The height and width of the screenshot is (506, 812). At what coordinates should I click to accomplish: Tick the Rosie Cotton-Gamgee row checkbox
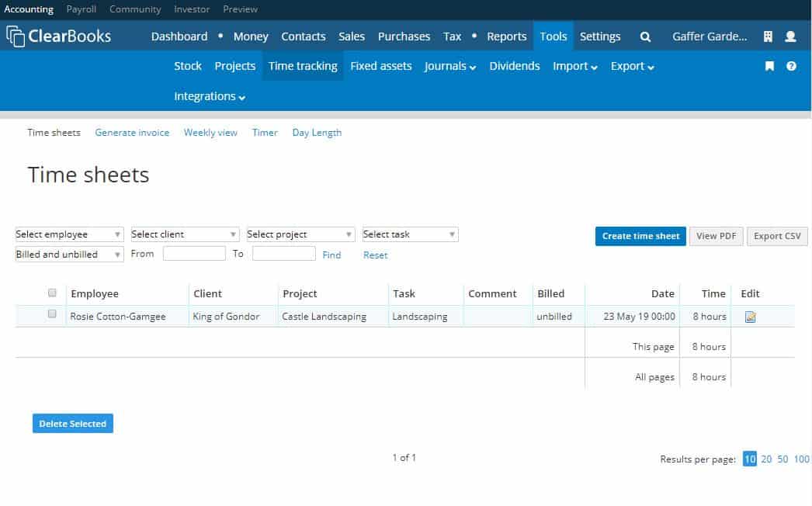[52, 314]
